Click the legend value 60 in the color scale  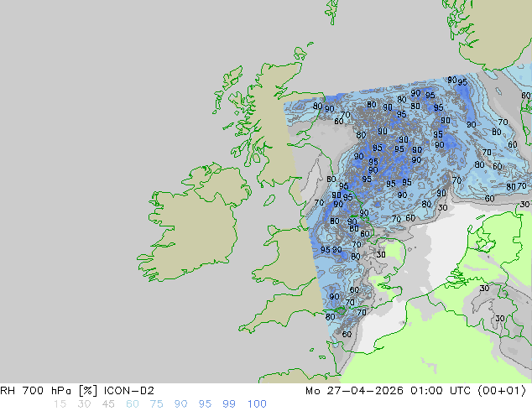click(133, 404)
